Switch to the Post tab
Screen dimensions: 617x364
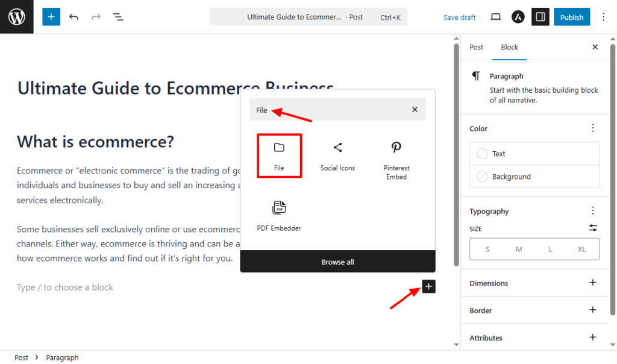click(476, 47)
